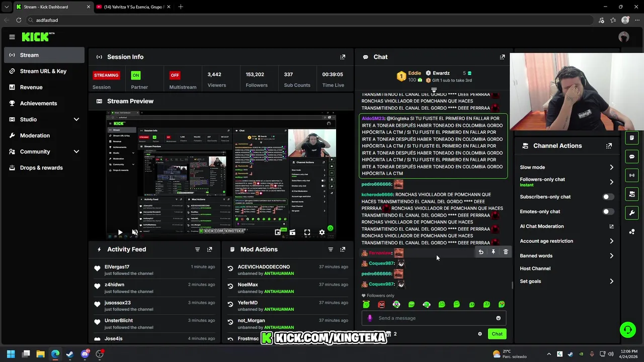Reply to Fernanlaw's chat message
Viewport: 644px width, 362px height.
481,252
